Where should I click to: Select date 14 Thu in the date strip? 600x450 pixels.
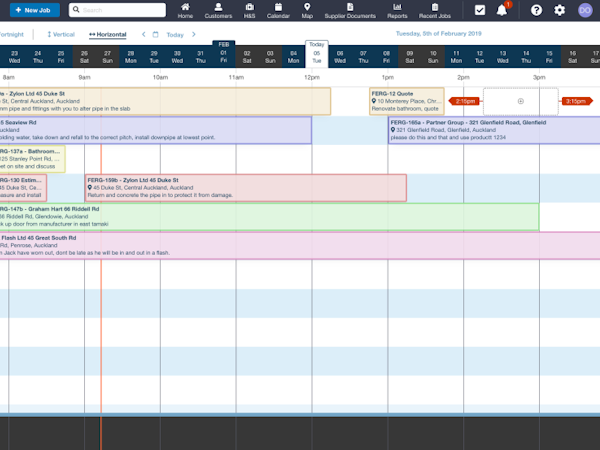coord(526,57)
